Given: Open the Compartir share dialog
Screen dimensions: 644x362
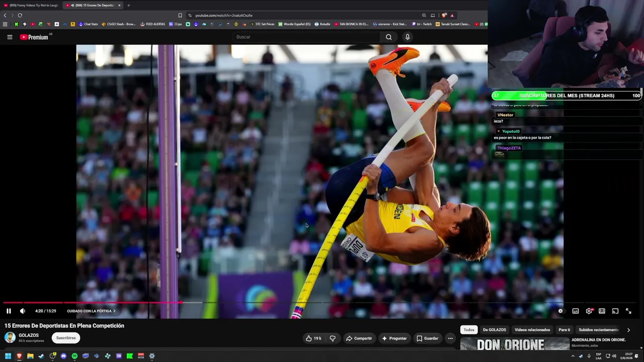Looking at the screenshot, I should click(359, 338).
